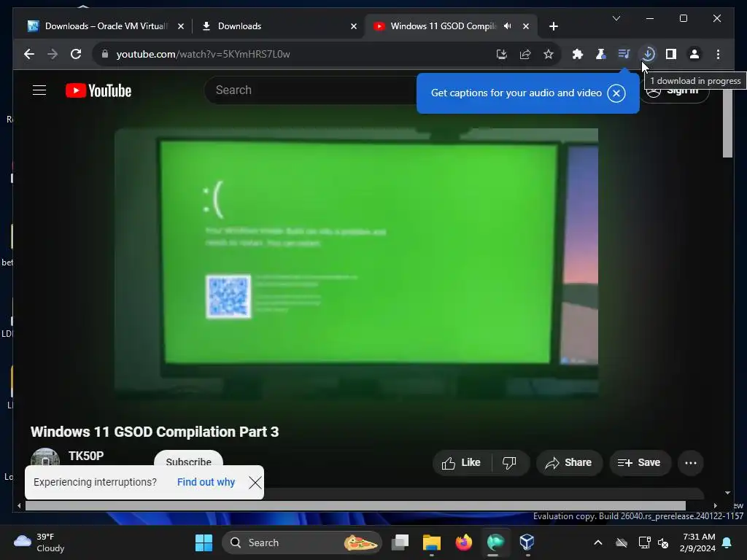Viewport: 747px width, 560px height.
Task: Show hidden system tray icons
Action: tap(598, 542)
